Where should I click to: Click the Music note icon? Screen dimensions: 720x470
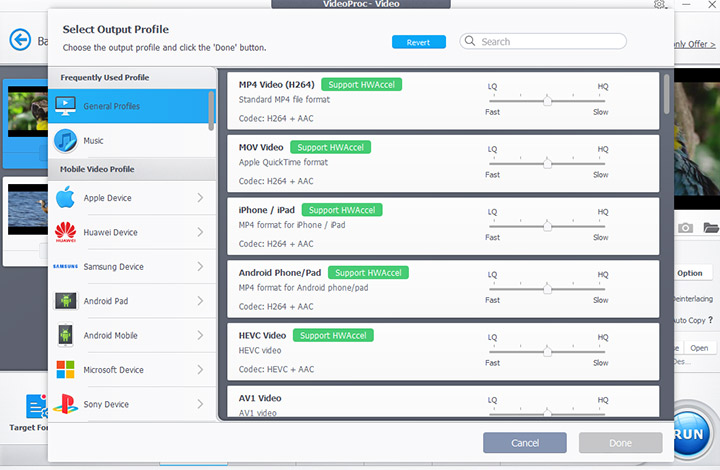coord(66,140)
